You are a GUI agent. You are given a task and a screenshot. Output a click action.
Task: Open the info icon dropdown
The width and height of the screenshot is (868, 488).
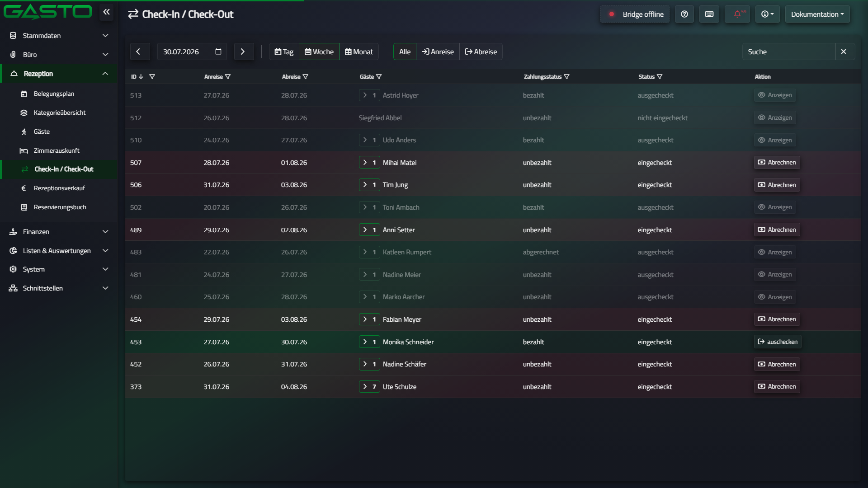[x=767, y=14]
